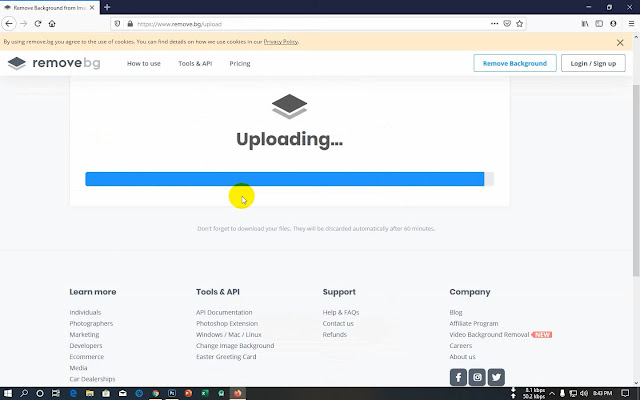Open the Instagram social icon in footer
The height and width of the screenshot is (400, 640).
[x=477, y=377]
